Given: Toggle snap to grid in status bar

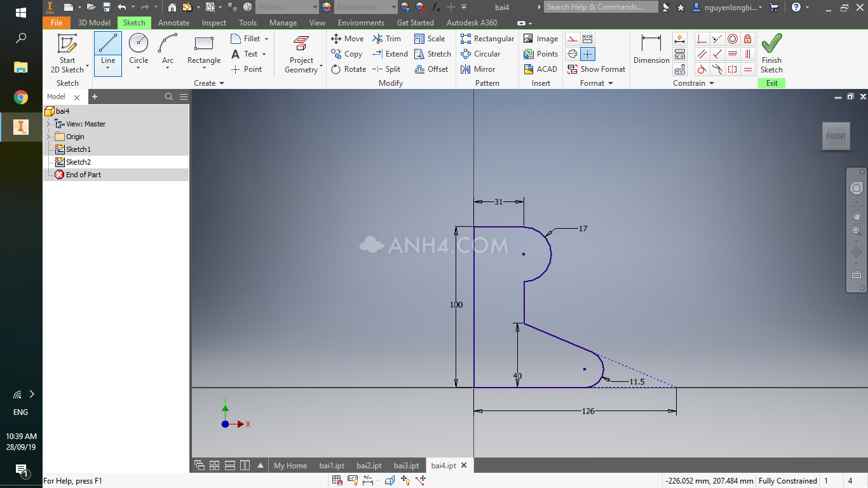Looking at the screenshot, I should (338, 481).
